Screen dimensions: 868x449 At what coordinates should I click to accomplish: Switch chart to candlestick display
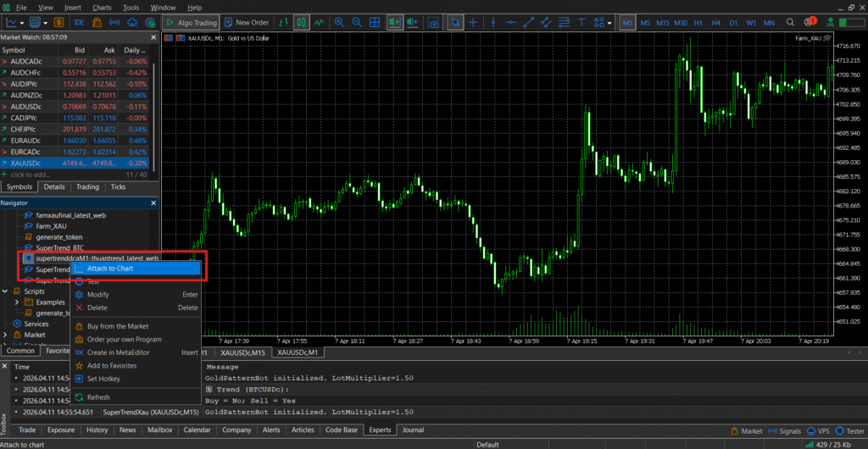301,23
